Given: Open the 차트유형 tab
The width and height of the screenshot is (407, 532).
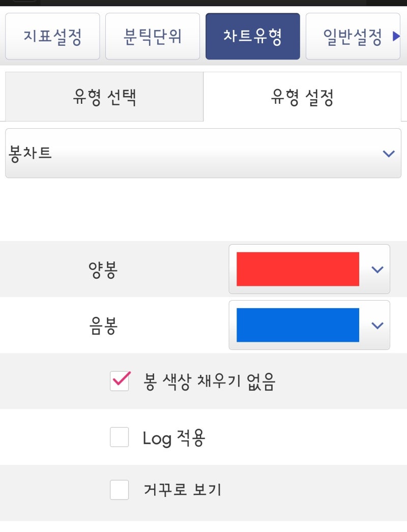Looking at the screenshot, I should 253,36.
